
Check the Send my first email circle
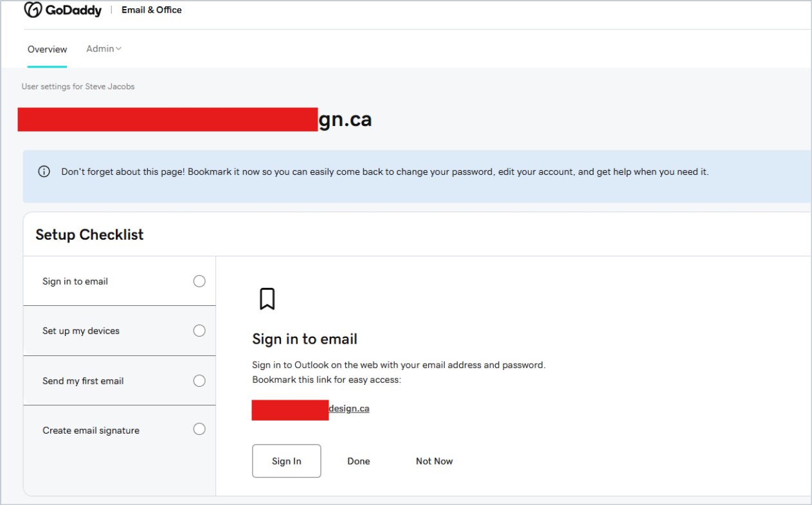tap(199, 380)
